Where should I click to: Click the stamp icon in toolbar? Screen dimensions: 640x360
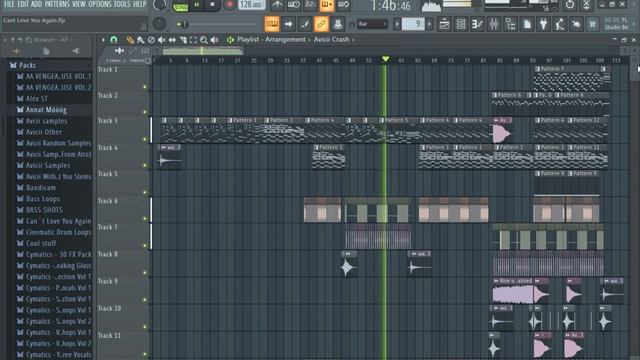pyautogui.click(x=338, y=24)
